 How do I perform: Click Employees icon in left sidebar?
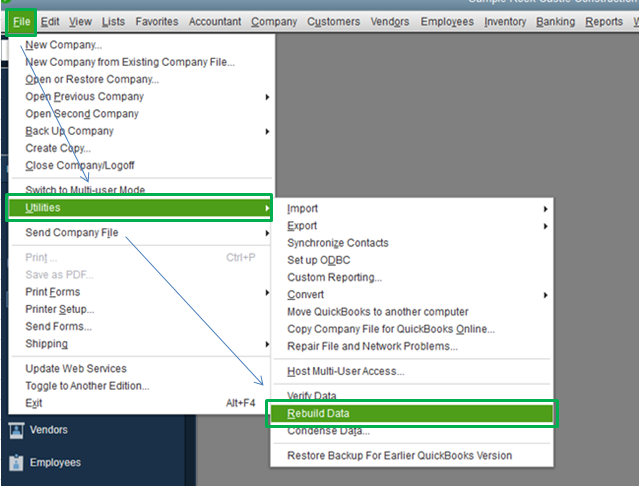16,462
